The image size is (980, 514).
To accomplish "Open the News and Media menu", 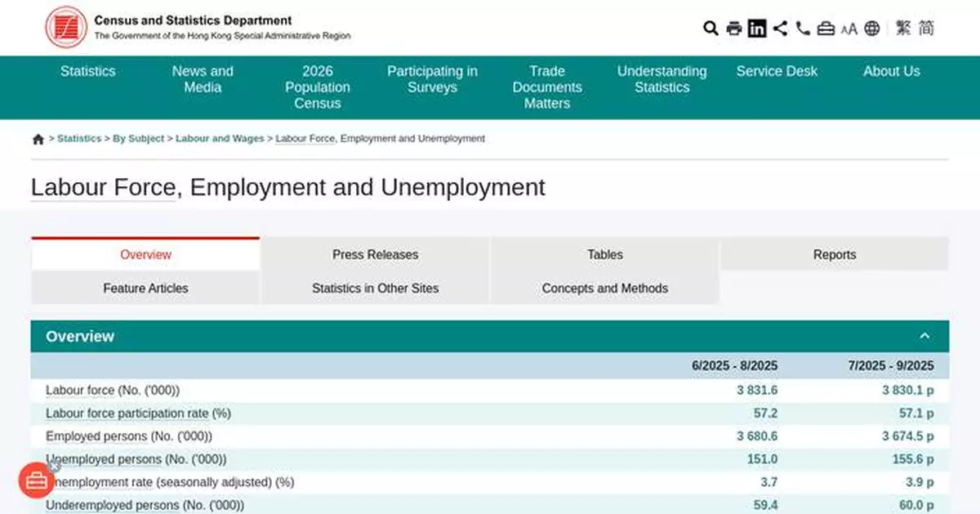I will [x=202, y=79].
